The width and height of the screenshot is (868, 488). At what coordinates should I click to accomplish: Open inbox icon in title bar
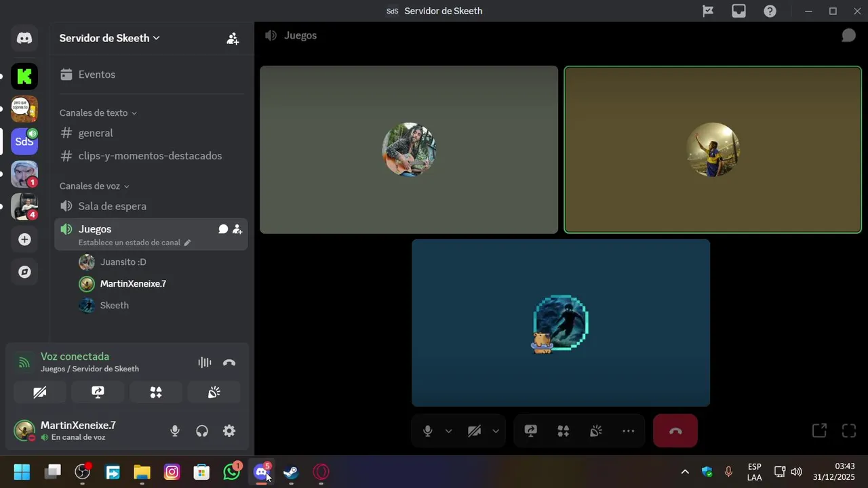[739, 11]
